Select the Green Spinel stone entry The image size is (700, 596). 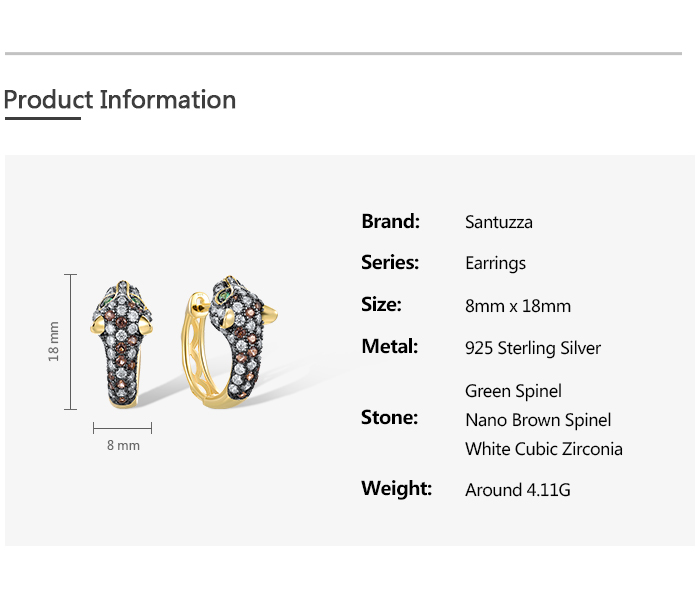(513, 391)
